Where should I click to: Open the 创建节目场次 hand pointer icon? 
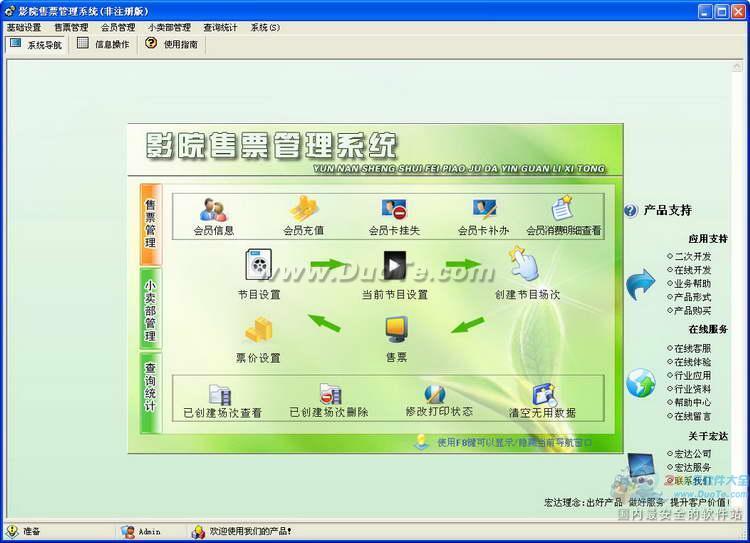524,263
